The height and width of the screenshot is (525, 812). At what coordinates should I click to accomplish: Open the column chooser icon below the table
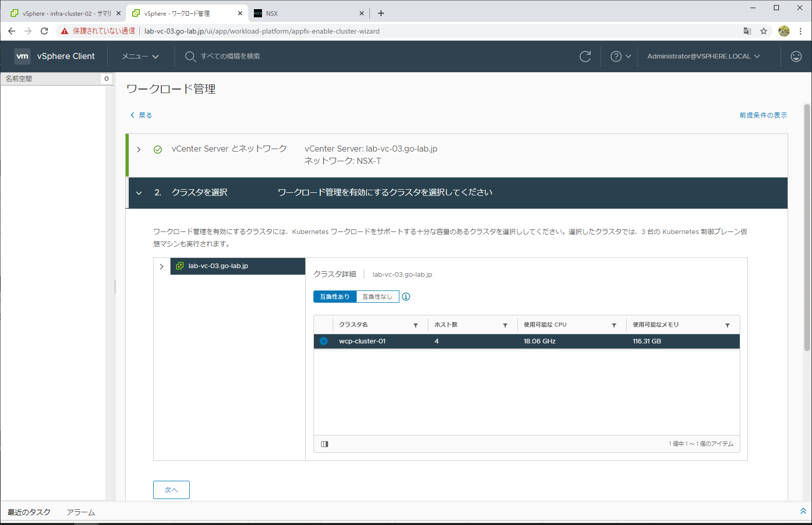click(325, 444)
